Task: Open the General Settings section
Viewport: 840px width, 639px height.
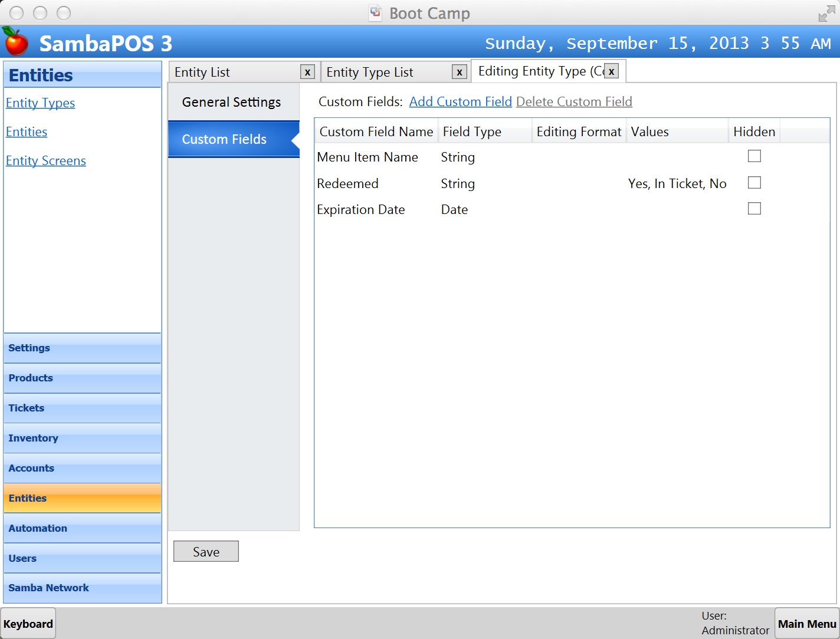Action: 231,102
